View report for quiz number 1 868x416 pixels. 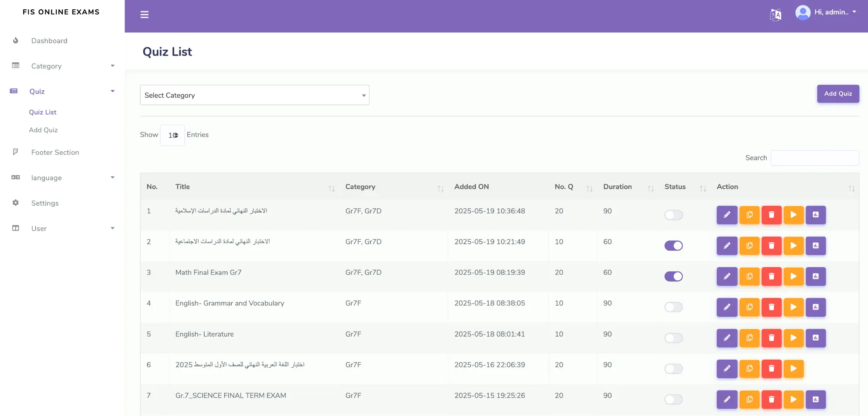pyautogui.click(x=815, y=215)
